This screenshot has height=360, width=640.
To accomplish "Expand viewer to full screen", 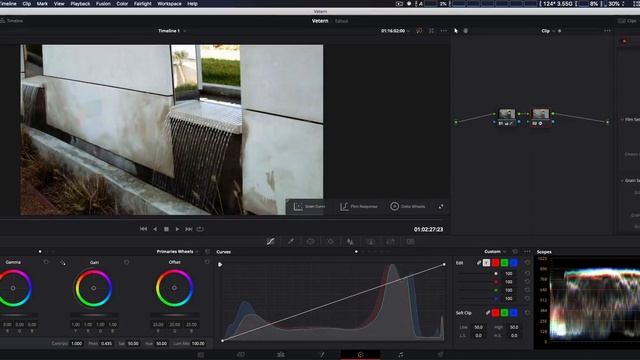I will tap(441, 207).
